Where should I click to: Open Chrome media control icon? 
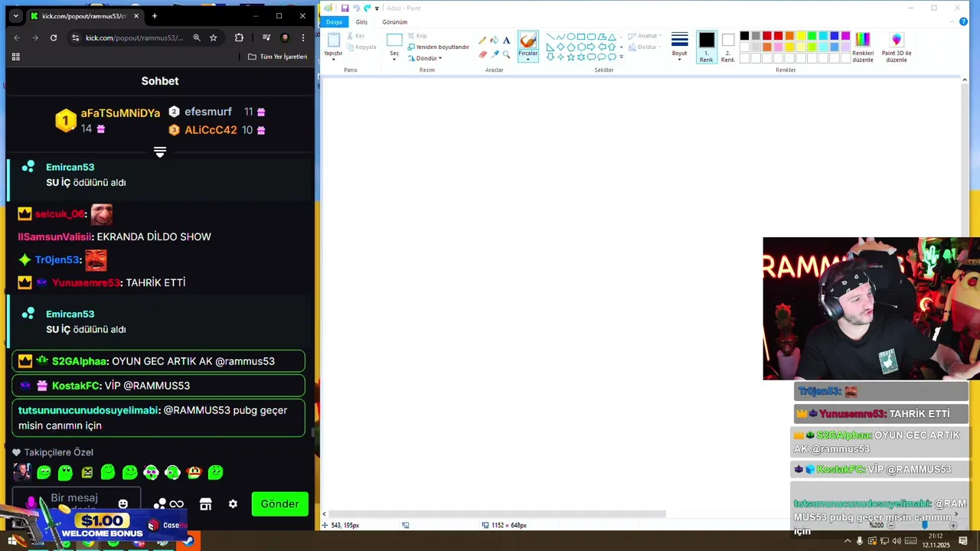tap(266, 37)
